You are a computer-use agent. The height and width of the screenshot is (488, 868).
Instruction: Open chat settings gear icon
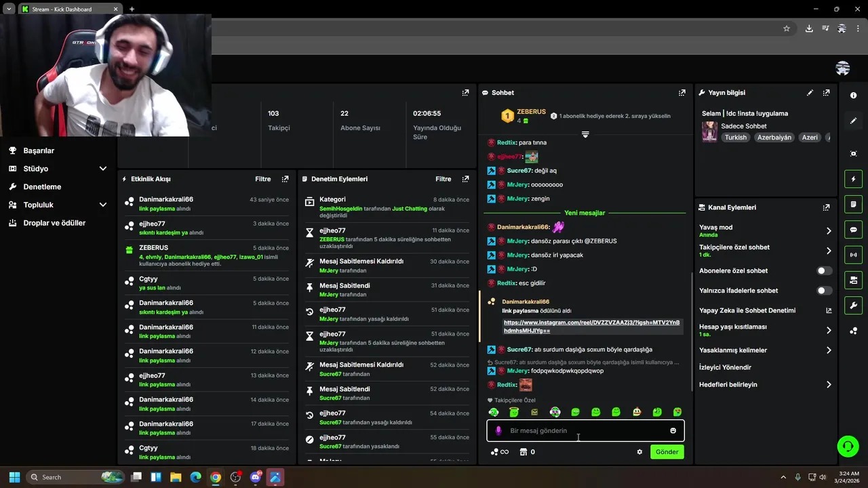639,452
